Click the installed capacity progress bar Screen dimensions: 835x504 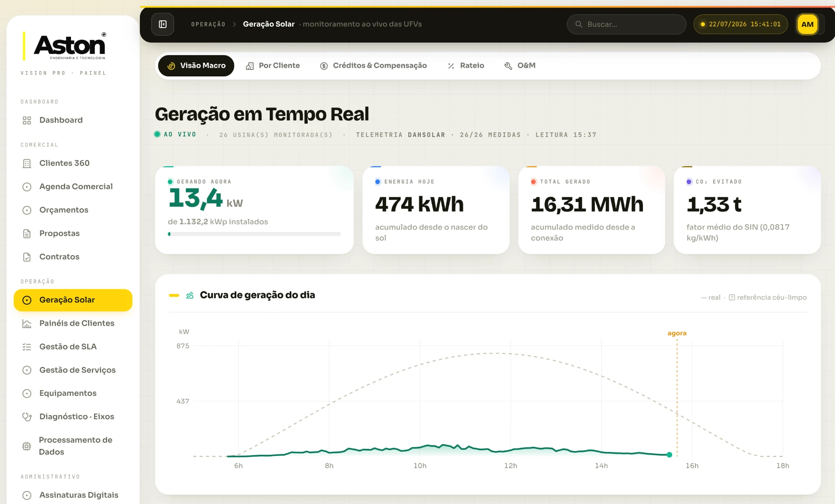[x=254, y=234]
